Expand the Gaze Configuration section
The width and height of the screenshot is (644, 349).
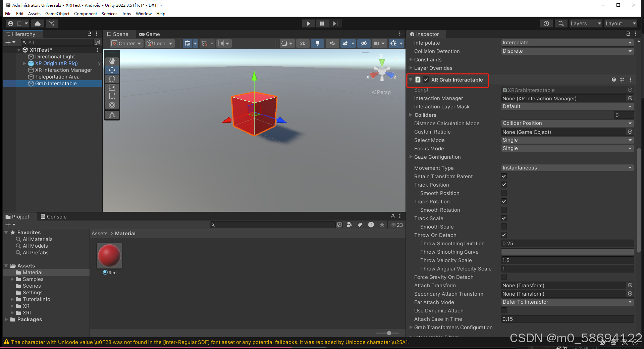411,157
